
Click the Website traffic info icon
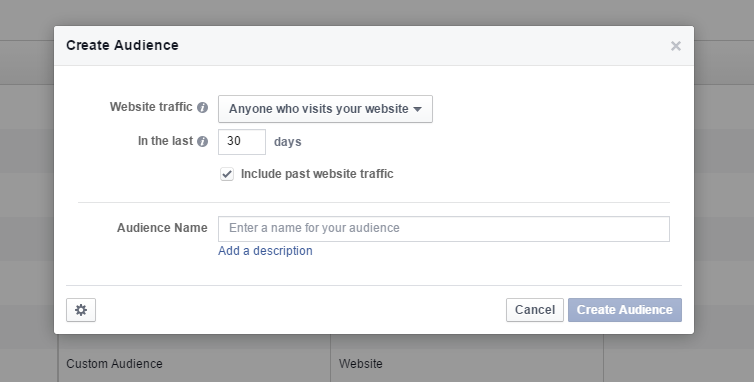(202, 107)
